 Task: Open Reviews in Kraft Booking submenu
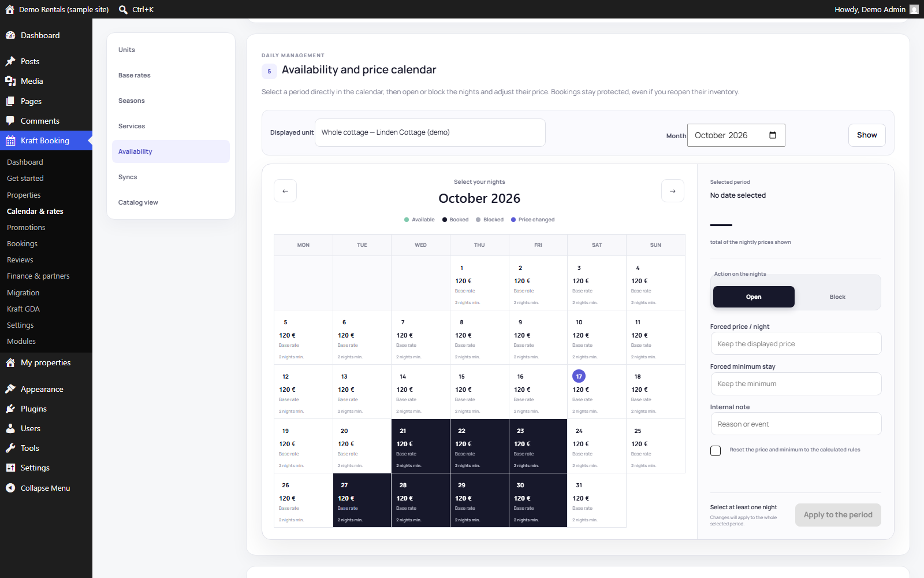[x=20, y=260]
